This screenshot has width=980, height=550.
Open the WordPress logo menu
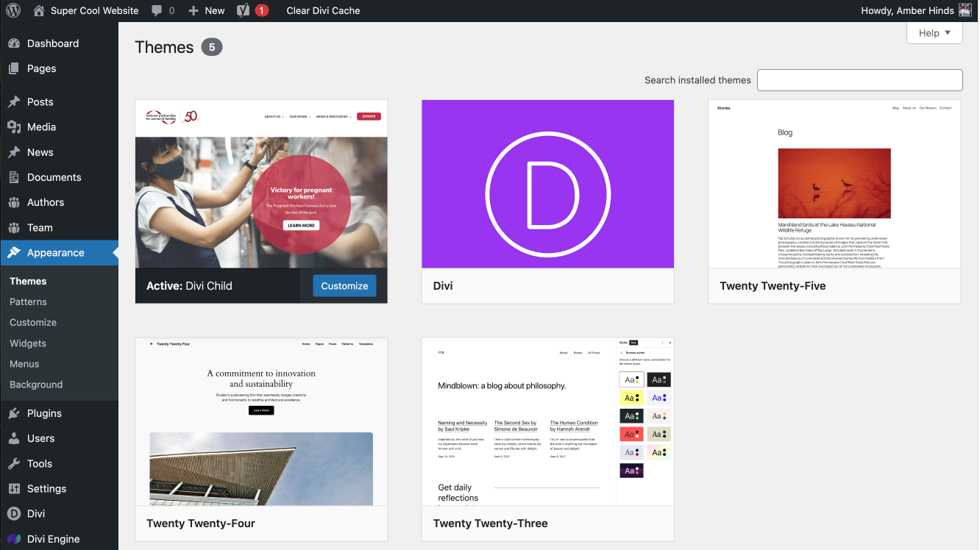click(x=14, y=10)
